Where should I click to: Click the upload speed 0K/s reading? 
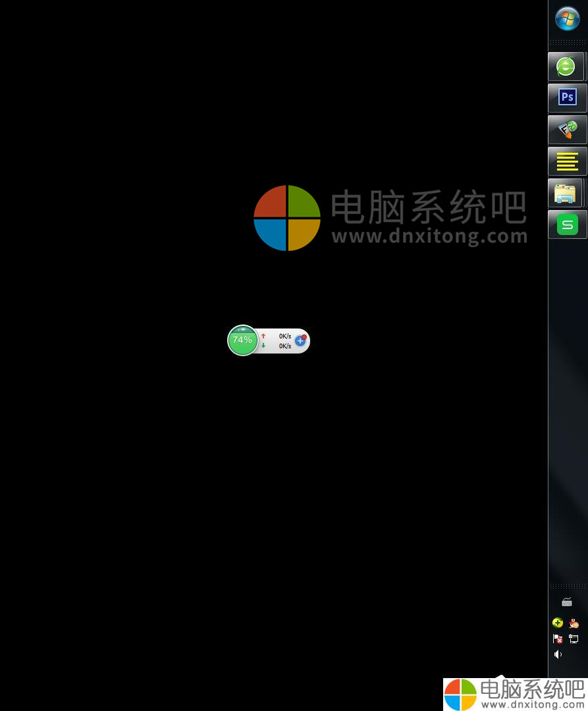[x=284, y=336]
